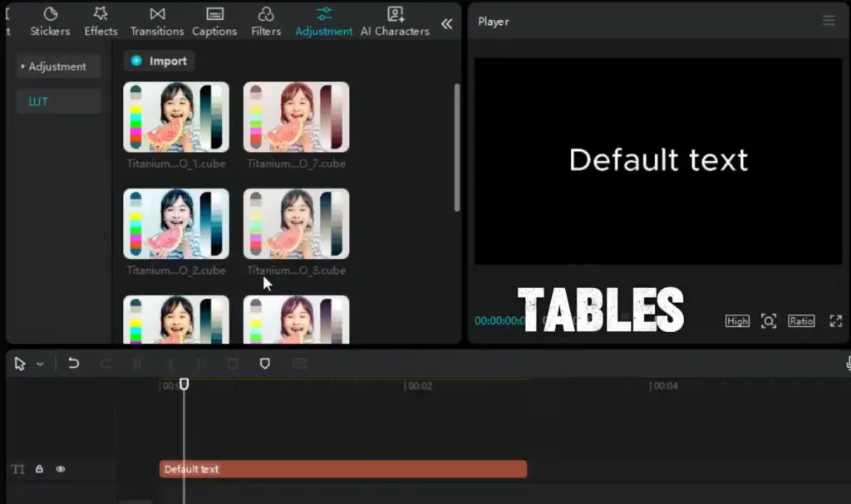Open the Ratio settings

click(800, 321)
